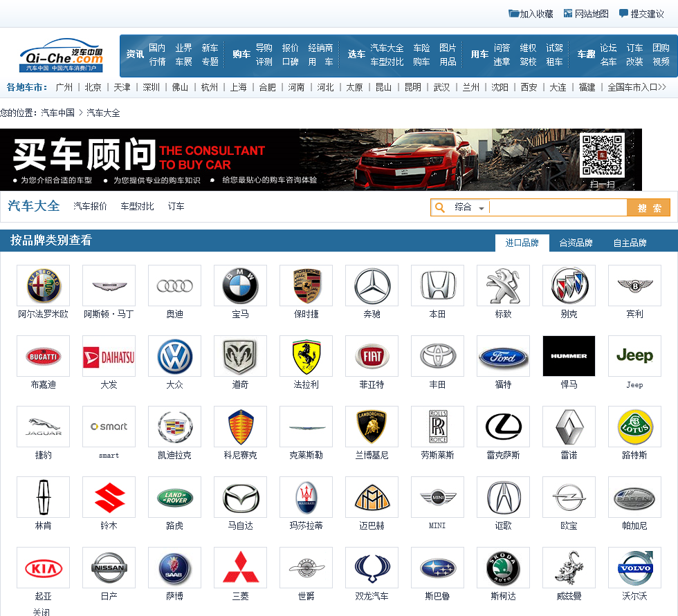The width and height of the screenshot is (678, 616).
Task: Click the 买车顾问 banner advertisement
Action: point(321,160)
